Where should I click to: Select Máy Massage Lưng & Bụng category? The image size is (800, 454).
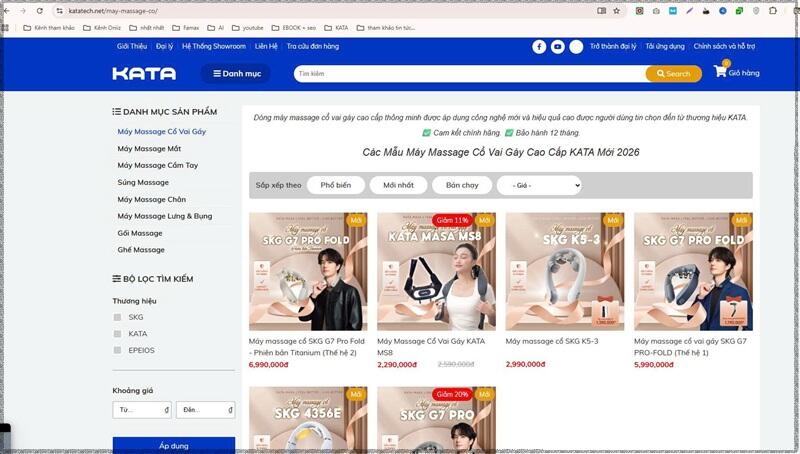point(165,216)
